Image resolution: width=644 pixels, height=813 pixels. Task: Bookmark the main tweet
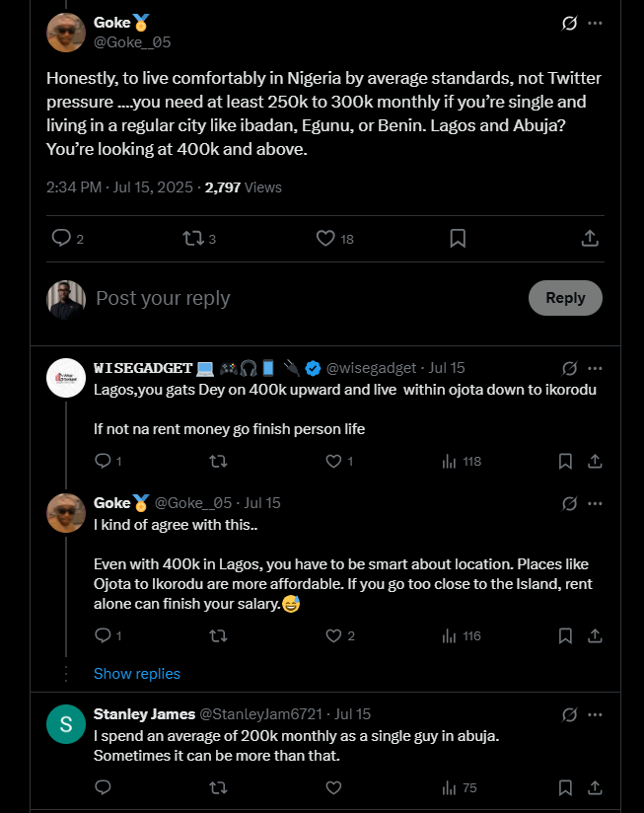point(457,237)
